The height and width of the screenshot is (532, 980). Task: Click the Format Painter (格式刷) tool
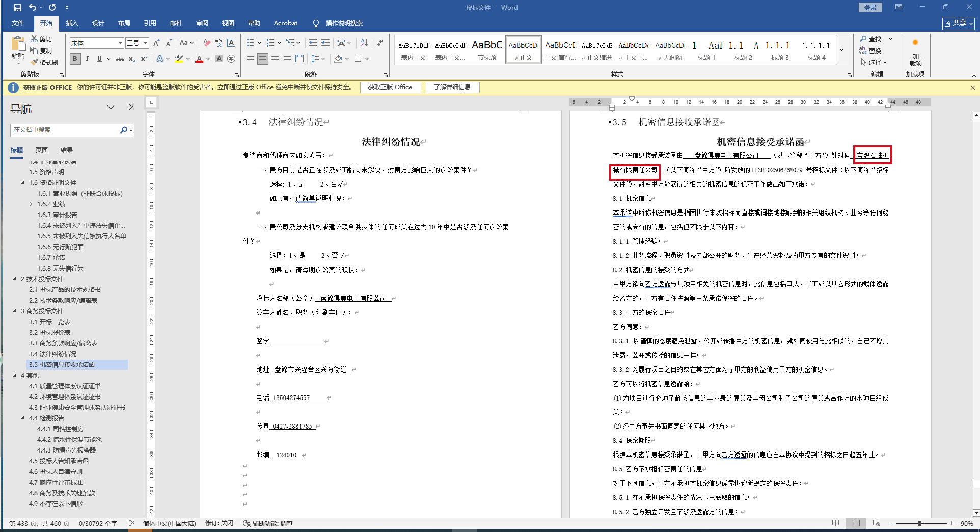45,62
